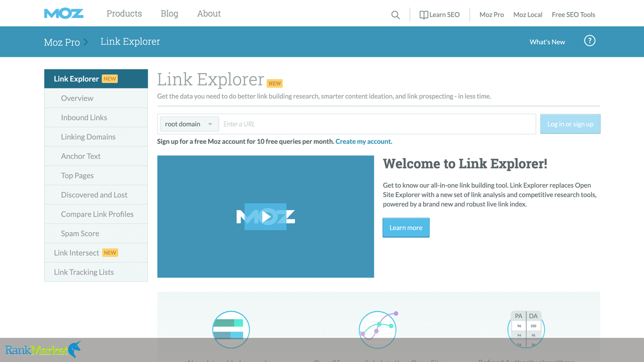The width and height of the screenshot is (644, 362).
Task: Select Compare Link Profiles in sidebar
Action: 96,214
